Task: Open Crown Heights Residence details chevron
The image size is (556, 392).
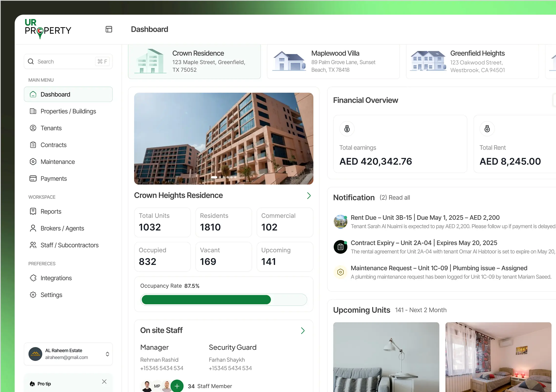Action: 309,196
